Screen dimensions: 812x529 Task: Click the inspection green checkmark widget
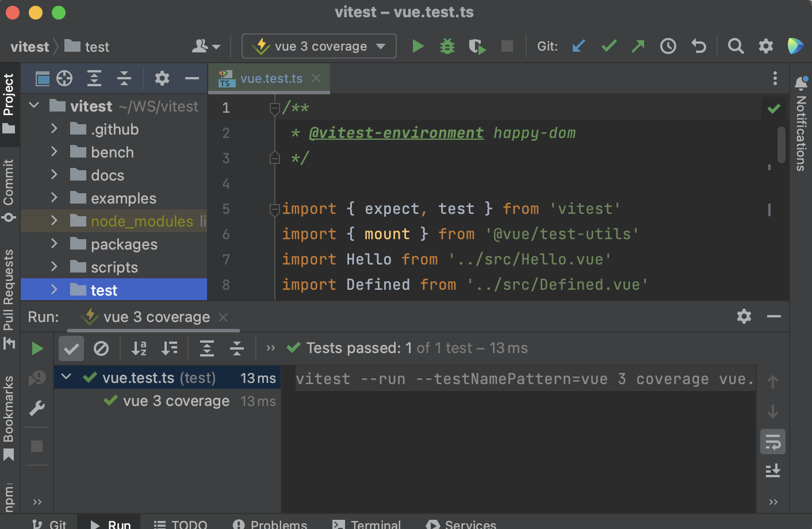tap(774, 108)
